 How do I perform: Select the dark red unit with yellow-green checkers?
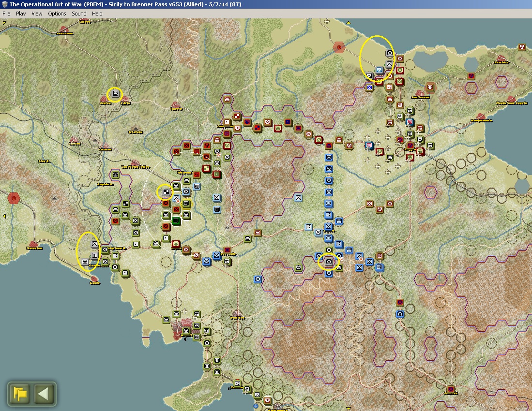[x=206, y=169]
